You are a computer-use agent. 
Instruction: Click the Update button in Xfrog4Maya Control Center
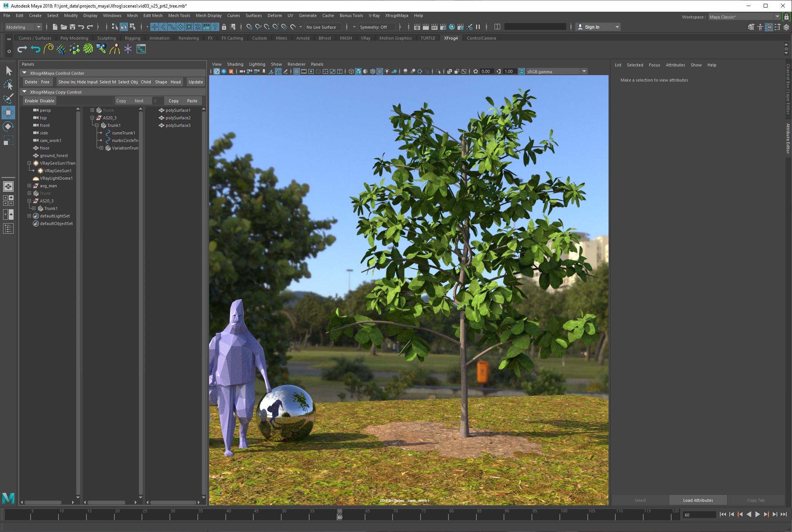pyautogui.click(x=196, y=82)
